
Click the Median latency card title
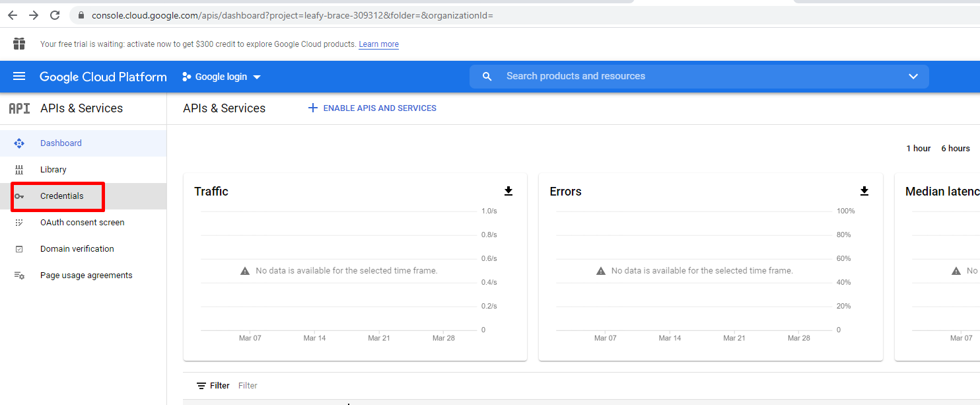coord(942,192)
